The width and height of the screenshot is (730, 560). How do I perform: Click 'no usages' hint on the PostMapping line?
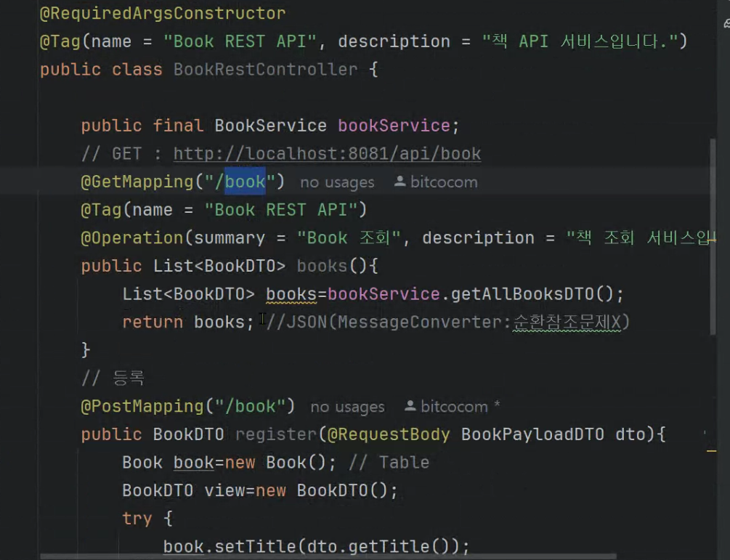[346, 407]
